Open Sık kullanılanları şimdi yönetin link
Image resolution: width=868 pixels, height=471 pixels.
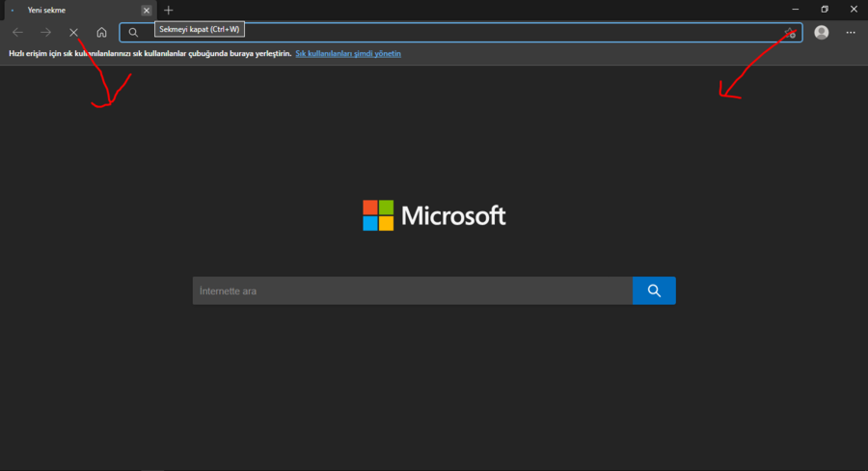[x=348, y=54]
